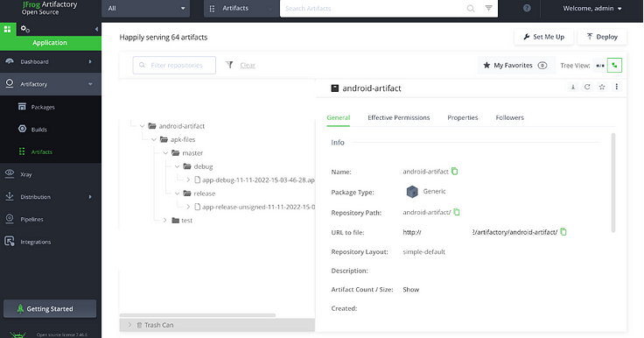
Task: Collapse the sidebar with the arrow icon
Action: (x=96, y=29)
